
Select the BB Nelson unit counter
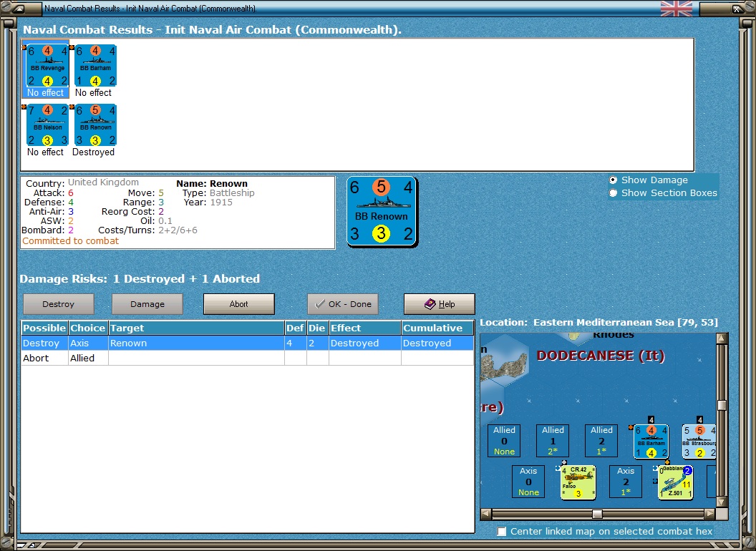click(x=47, y=125)
